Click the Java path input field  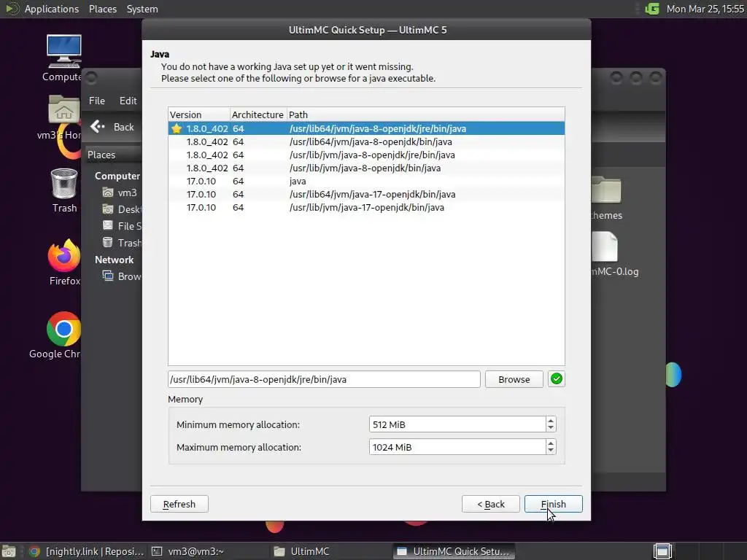[324, 379]
